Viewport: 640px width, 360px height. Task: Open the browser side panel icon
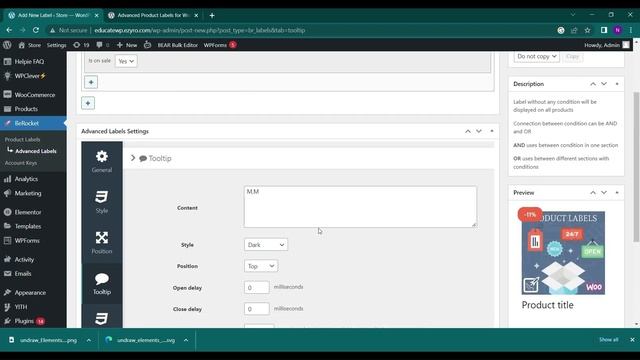604,30
